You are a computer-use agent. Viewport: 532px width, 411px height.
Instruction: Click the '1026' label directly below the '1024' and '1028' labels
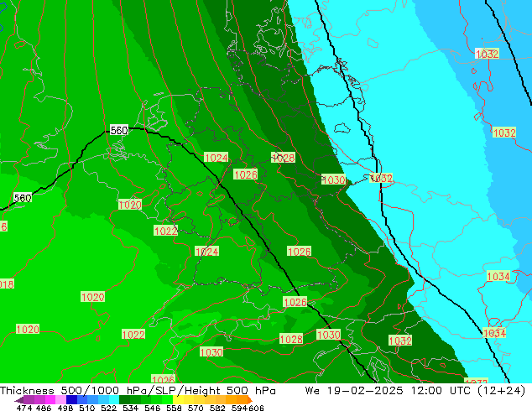pyautogui.click(x=246, y=174)
